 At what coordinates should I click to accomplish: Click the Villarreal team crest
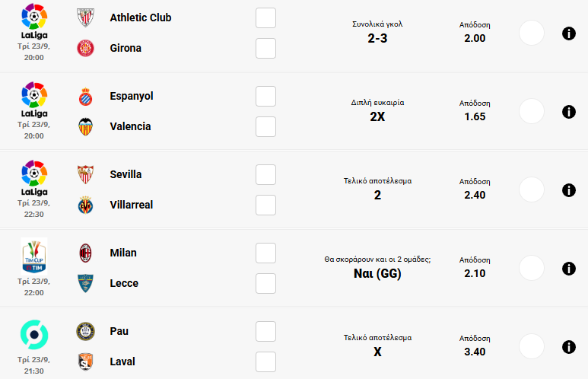click(86, 205)
